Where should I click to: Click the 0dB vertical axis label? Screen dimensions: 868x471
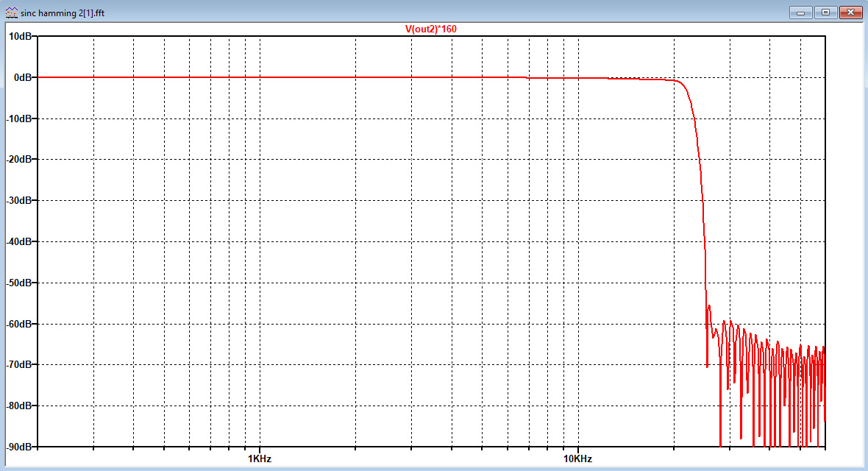pyautogui.click(x=23, y=77)
